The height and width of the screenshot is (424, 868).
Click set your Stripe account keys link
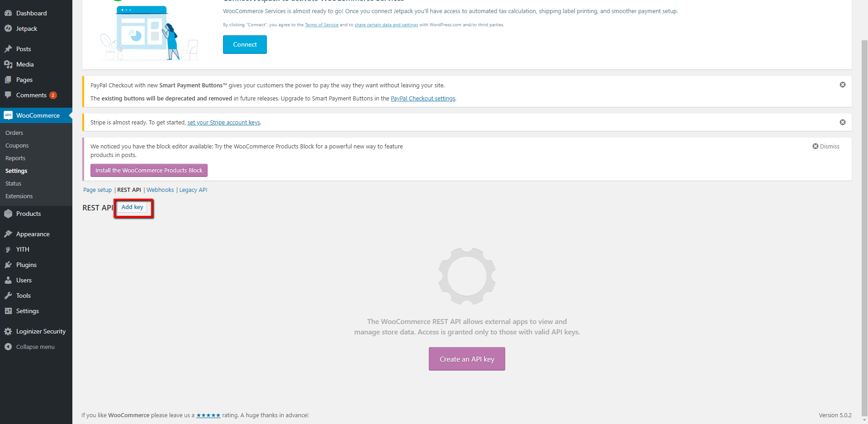(x=224, y=122)
